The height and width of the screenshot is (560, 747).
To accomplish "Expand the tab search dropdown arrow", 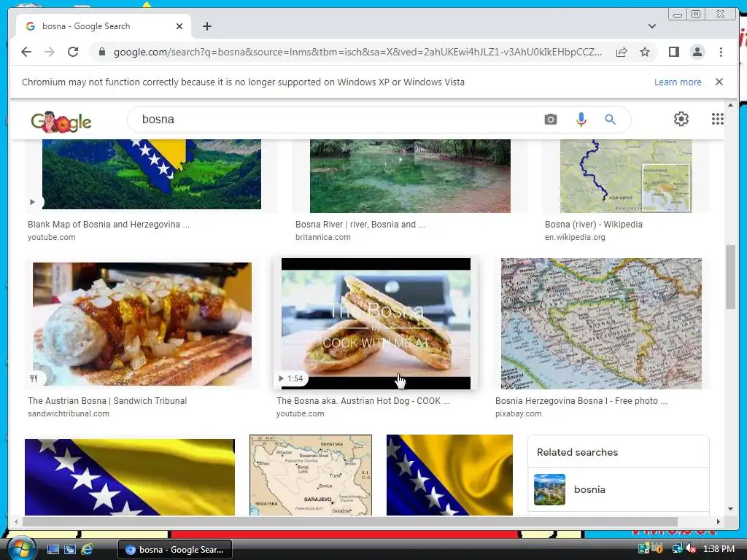I will [651, 26].
